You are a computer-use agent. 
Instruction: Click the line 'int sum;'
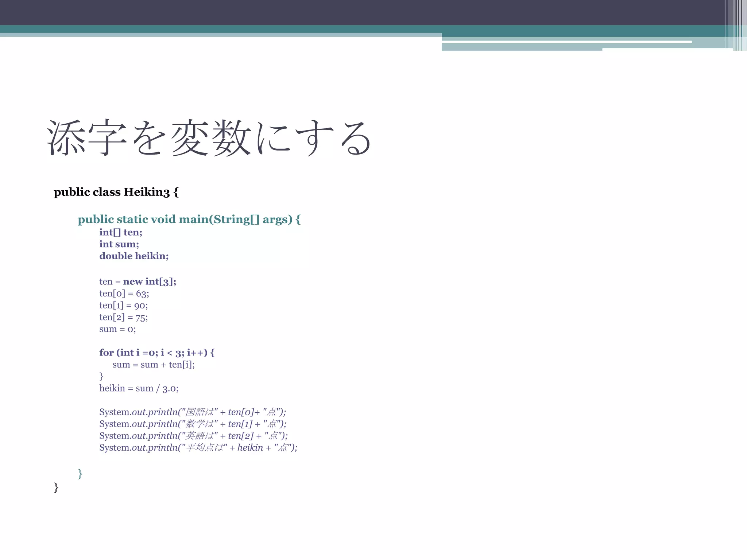(119, 244)
